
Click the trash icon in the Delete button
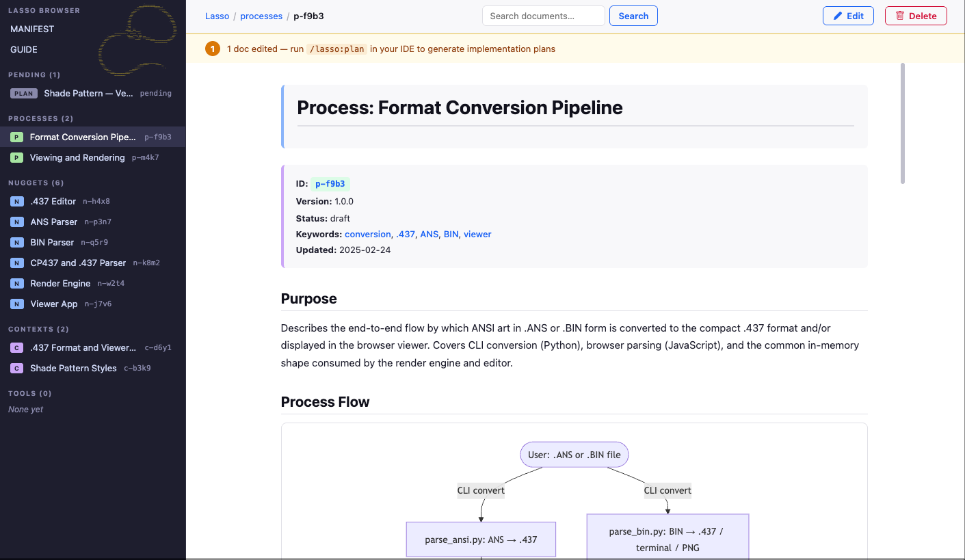click(x=900, y=16)
